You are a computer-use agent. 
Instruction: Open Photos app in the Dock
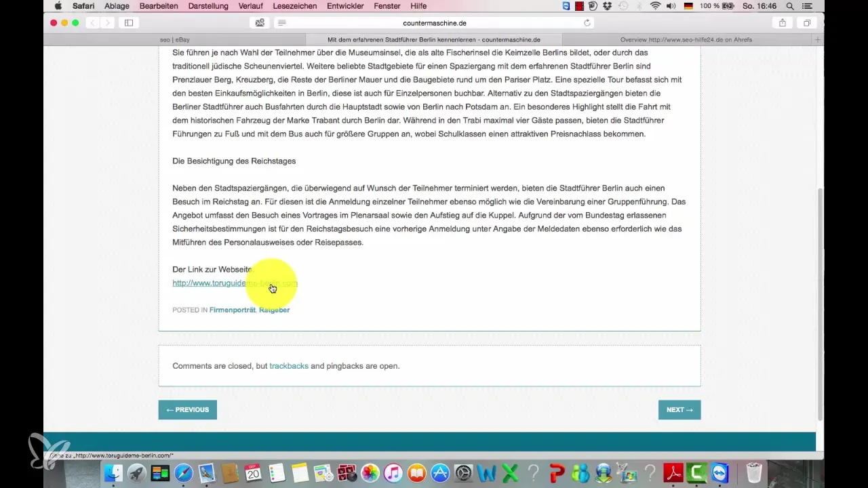[370, 472]
